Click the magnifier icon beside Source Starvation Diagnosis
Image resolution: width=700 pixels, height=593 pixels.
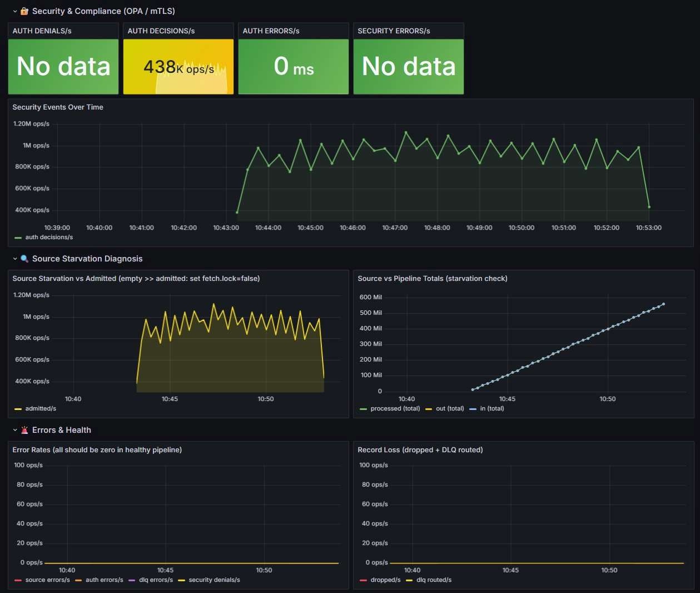[24, 259]
